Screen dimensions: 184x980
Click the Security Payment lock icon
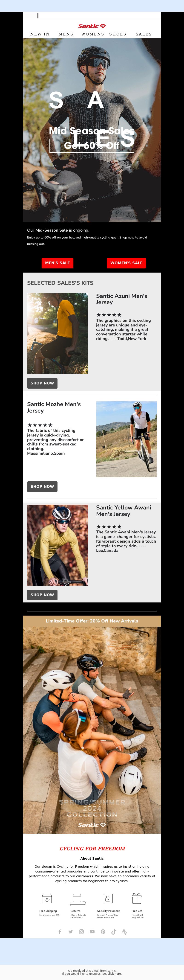tap(108, 899)
